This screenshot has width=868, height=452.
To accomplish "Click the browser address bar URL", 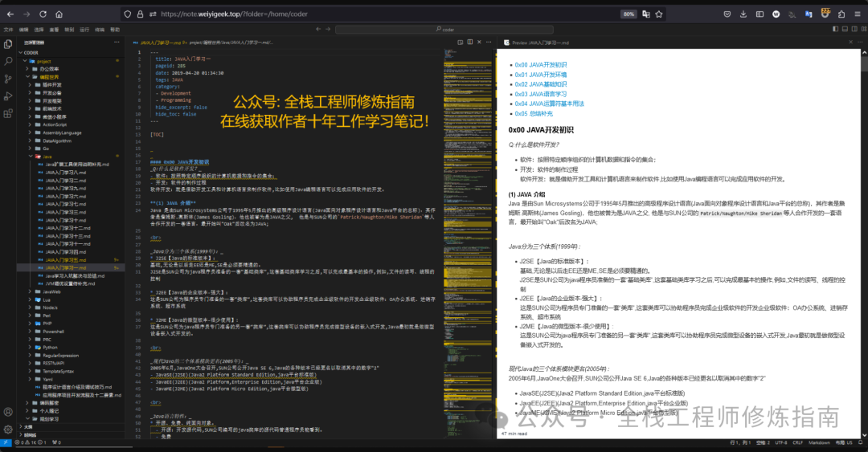I will click(x=234, y=14).
